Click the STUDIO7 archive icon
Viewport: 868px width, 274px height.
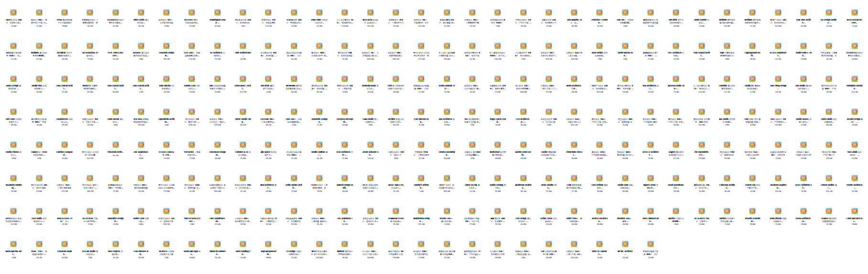coord(115,12)
